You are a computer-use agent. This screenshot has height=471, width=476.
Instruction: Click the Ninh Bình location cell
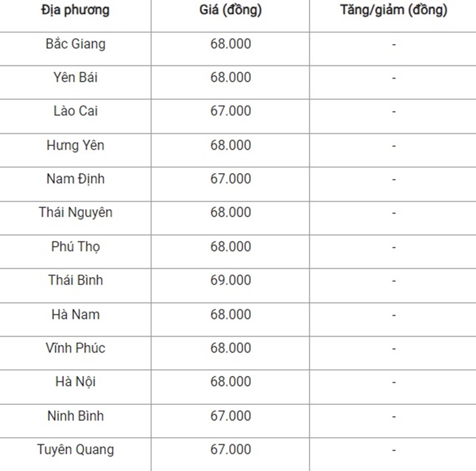[x=76, y=416]
